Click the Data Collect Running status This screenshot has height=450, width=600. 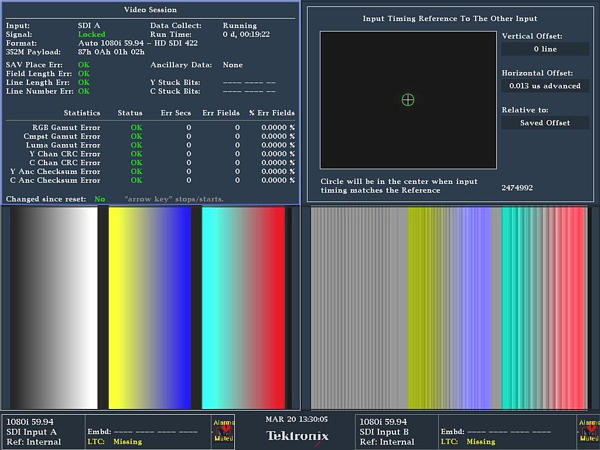tap(240, 25)
